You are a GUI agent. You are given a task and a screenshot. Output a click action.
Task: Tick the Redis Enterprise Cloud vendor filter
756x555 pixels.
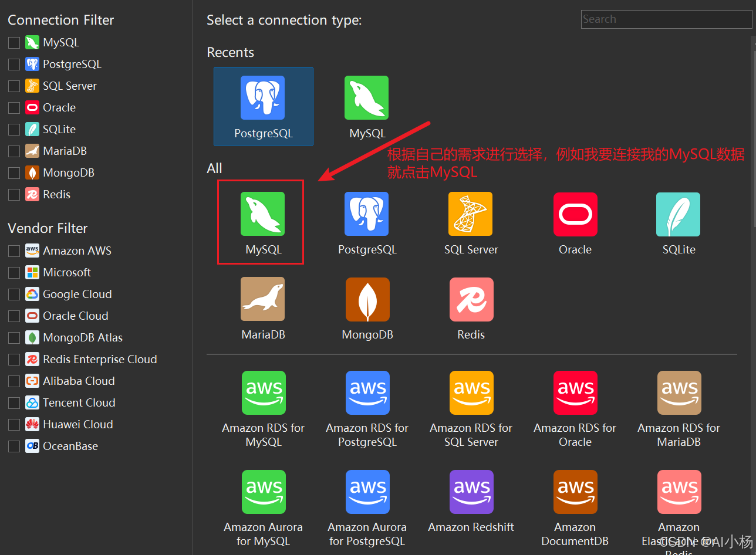pos(14,360)
